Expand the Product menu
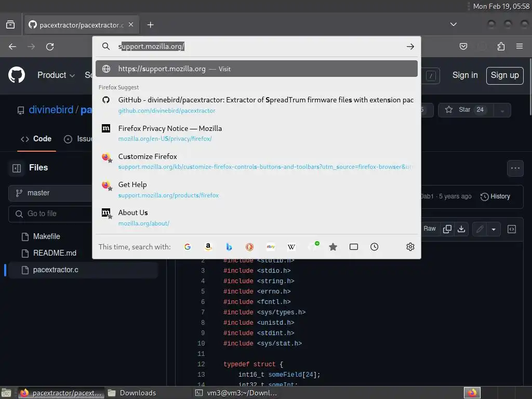This screenshot has height=399, width=532. pos(56,75)
